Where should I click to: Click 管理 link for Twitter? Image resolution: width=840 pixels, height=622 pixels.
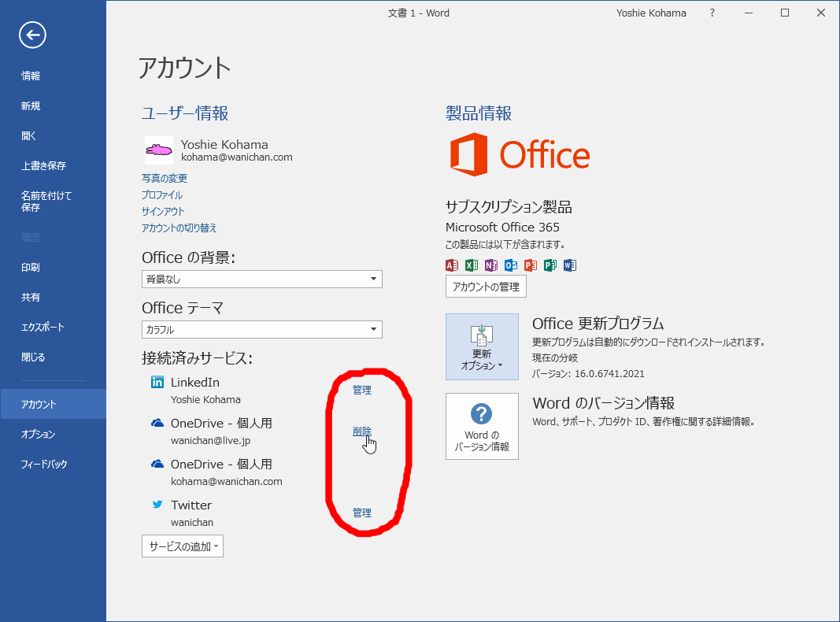[x=362, y=513]
